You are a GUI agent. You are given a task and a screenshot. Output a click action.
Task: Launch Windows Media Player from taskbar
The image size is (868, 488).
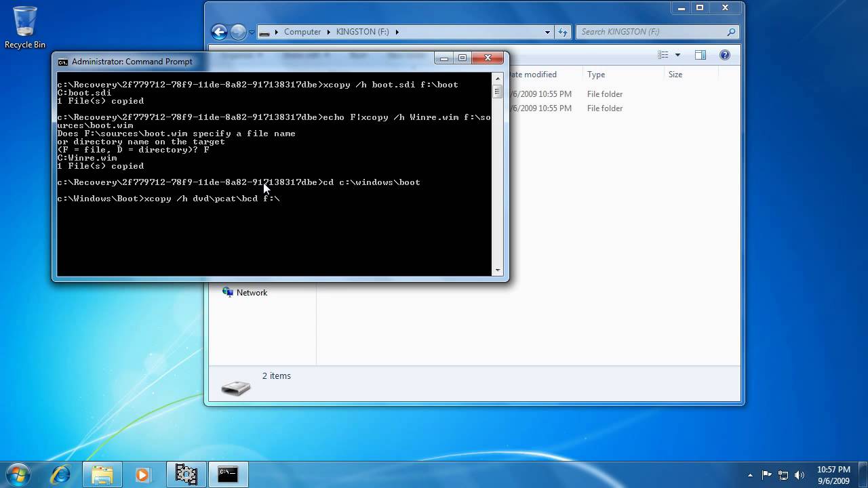(143, 474)
